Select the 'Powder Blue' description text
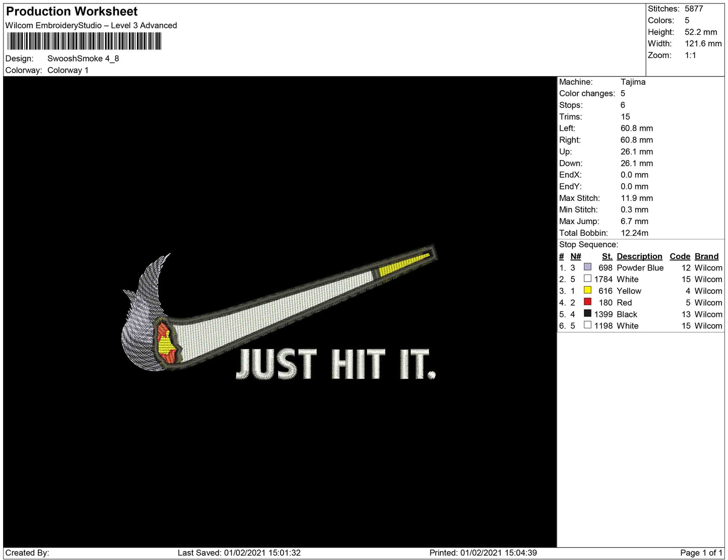Screen dimensions: 728x560 [640, 268]
